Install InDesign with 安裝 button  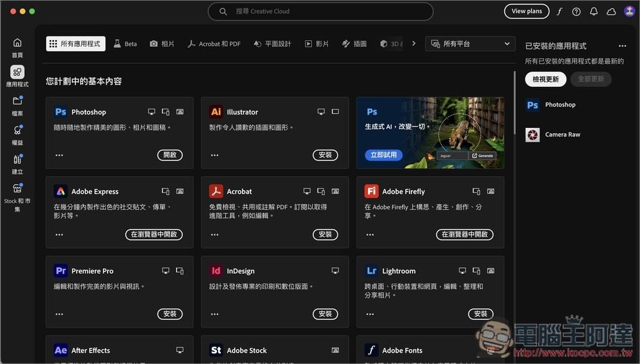(325, 314)
